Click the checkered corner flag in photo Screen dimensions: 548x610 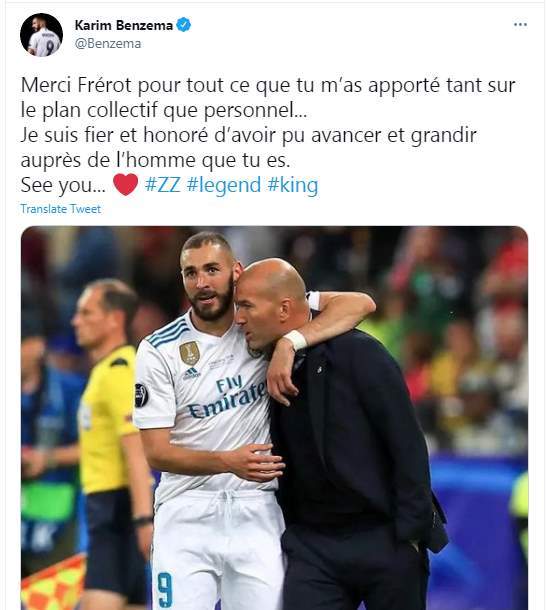(53, 584)
